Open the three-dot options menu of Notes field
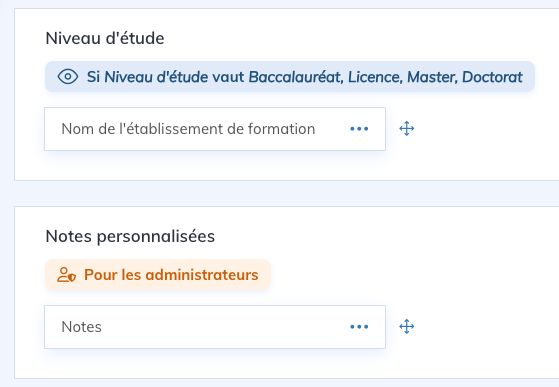Screen dimensions: 559x387 tap(359, 327)
